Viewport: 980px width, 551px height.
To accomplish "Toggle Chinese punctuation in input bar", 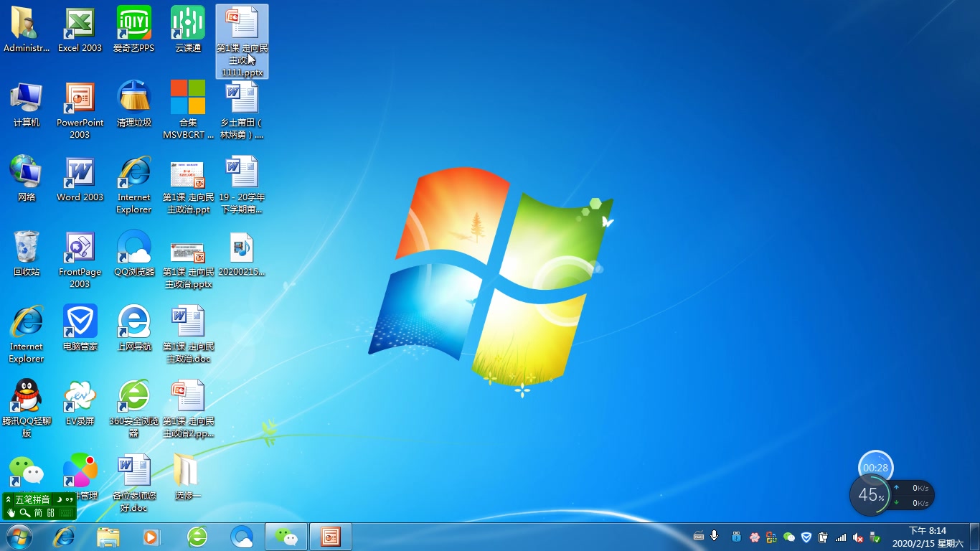I will (70, 499).
